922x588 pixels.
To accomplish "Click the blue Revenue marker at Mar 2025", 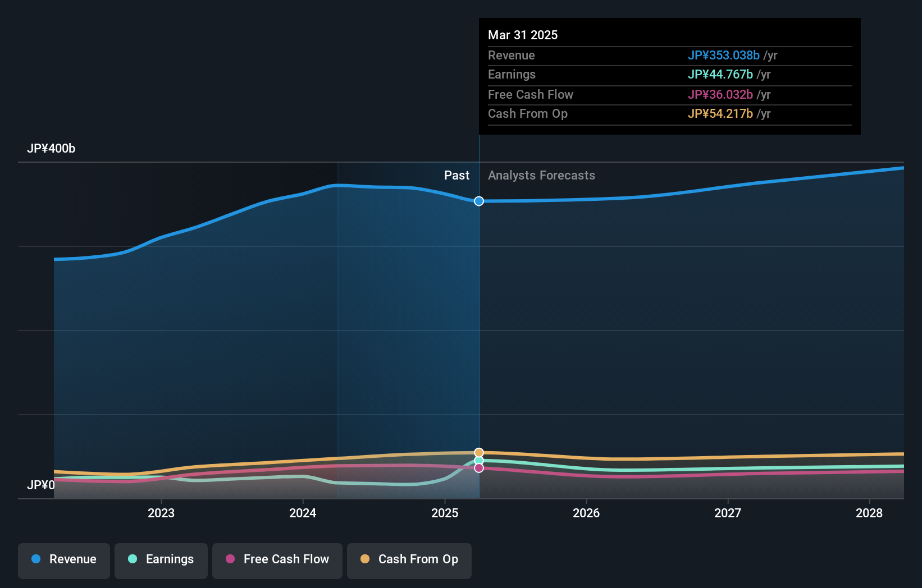I will 479,201.
